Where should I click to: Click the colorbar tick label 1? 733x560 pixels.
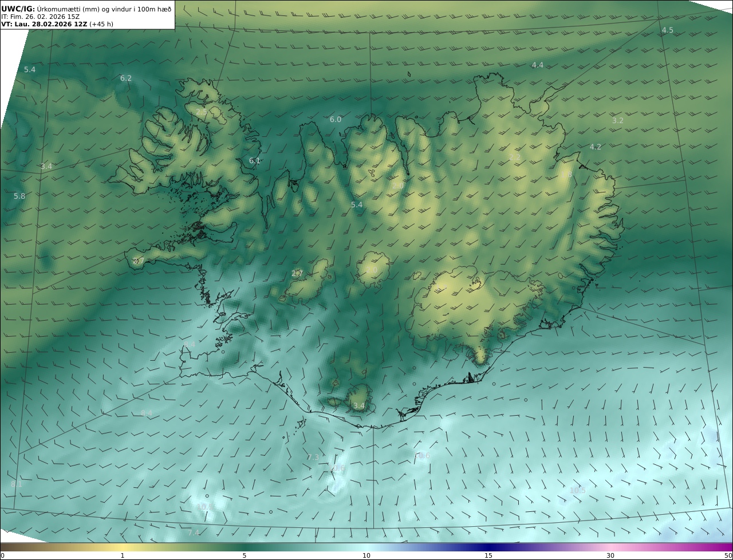tap(123, 555)
